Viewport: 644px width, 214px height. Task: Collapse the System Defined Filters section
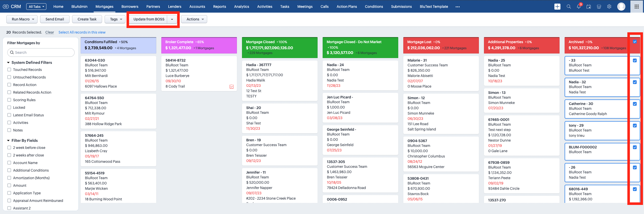tap(8, 63)
